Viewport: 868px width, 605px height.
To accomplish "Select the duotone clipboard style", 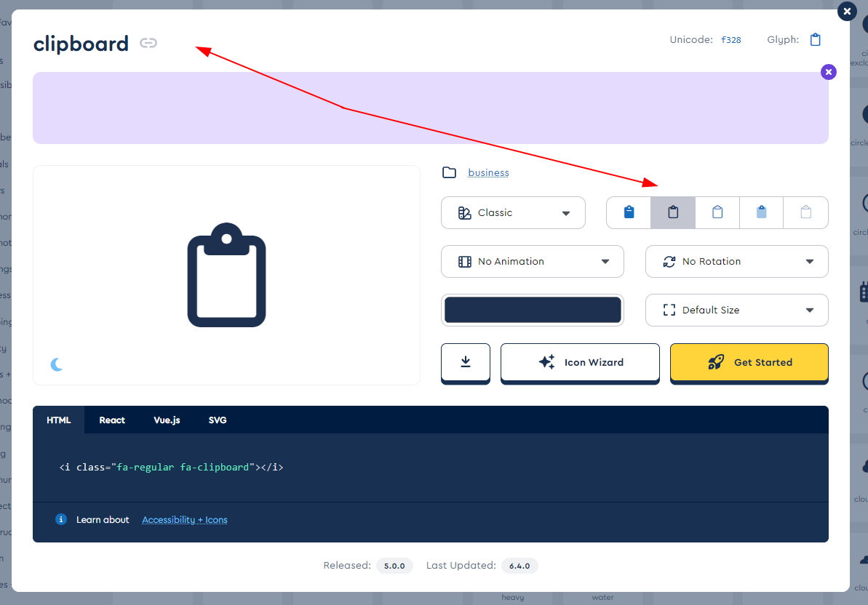I will [x=762, y=212].
